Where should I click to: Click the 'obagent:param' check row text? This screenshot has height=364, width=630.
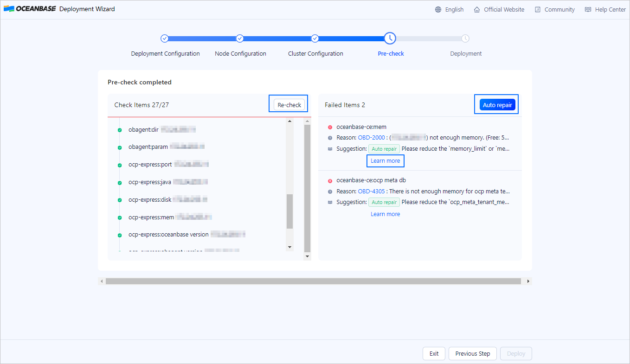click(x=148, y=147)
